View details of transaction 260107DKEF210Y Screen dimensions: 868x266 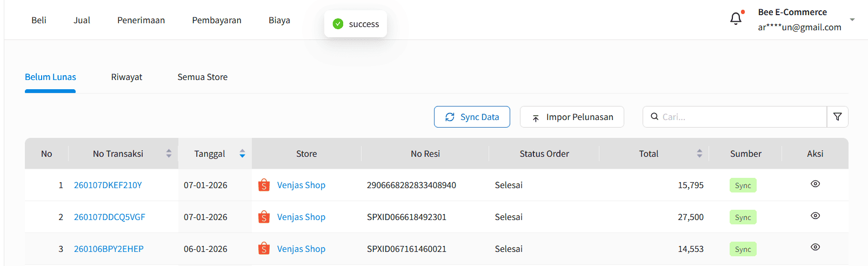[x=815, y=184]
